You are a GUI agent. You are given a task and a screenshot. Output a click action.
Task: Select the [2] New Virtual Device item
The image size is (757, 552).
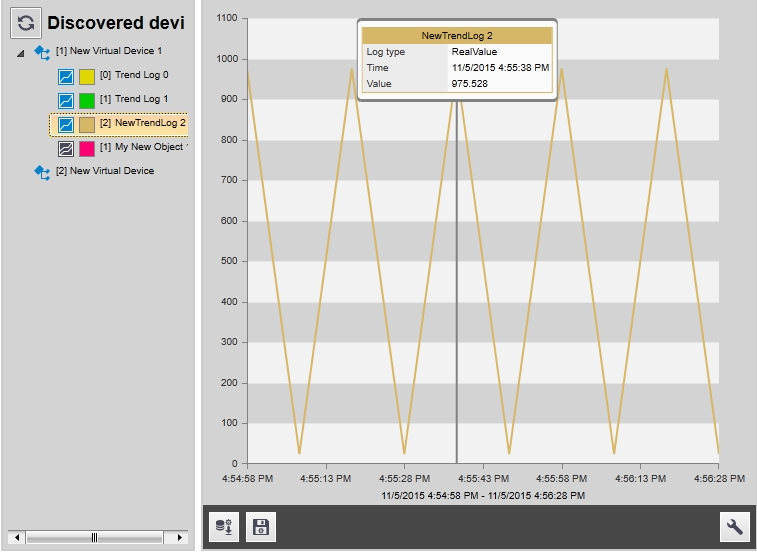(105, 171)
